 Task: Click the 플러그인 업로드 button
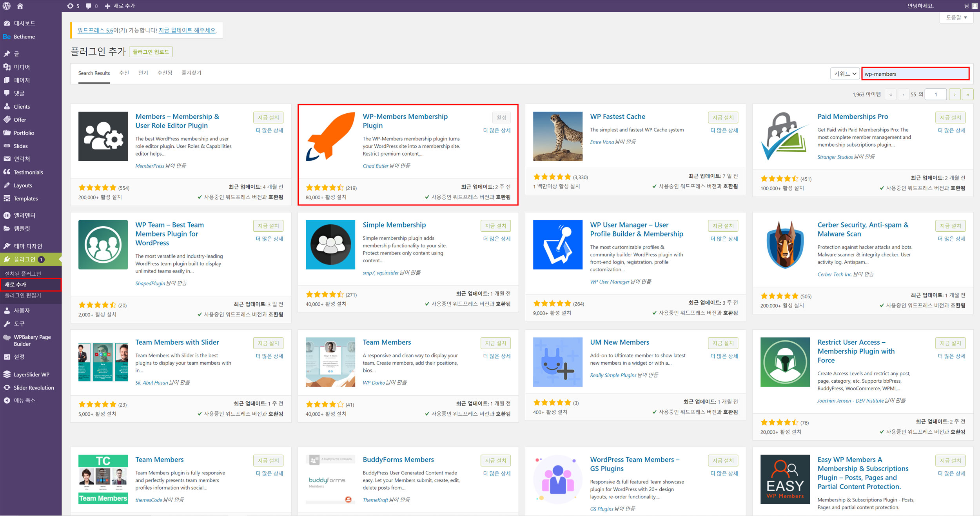click(x=151, y=52)
